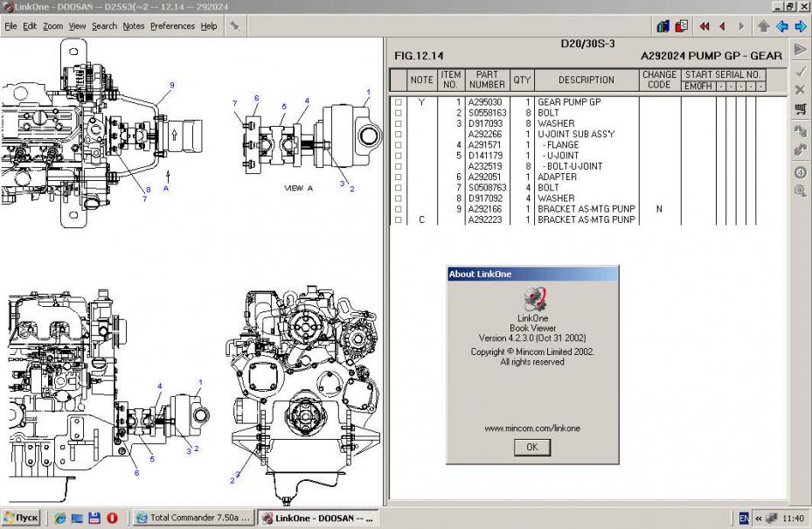This screenshot has height=529, width=812.
Task: Click the magnifier search icon in side toolbar
Action: coord(800,191)
